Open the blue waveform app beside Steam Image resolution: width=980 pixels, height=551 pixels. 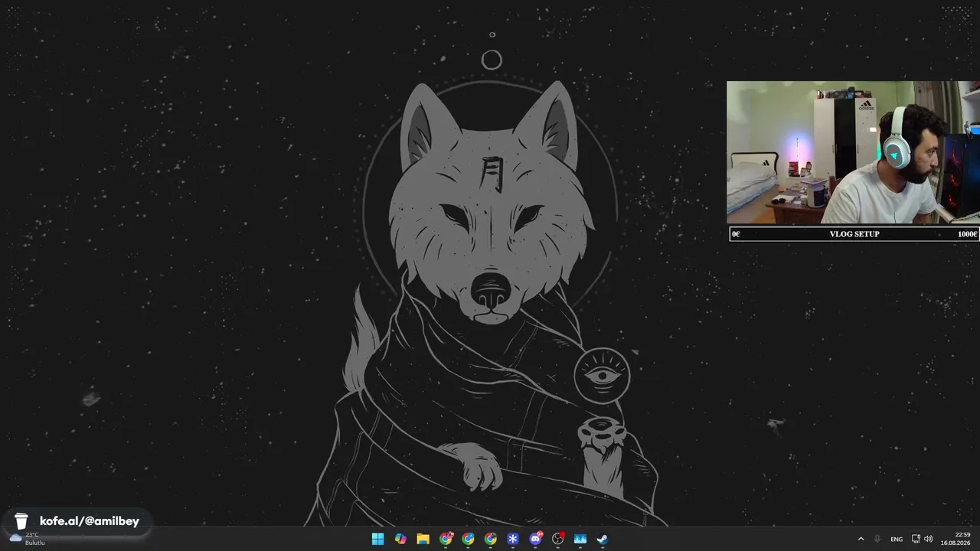point(580,539)
